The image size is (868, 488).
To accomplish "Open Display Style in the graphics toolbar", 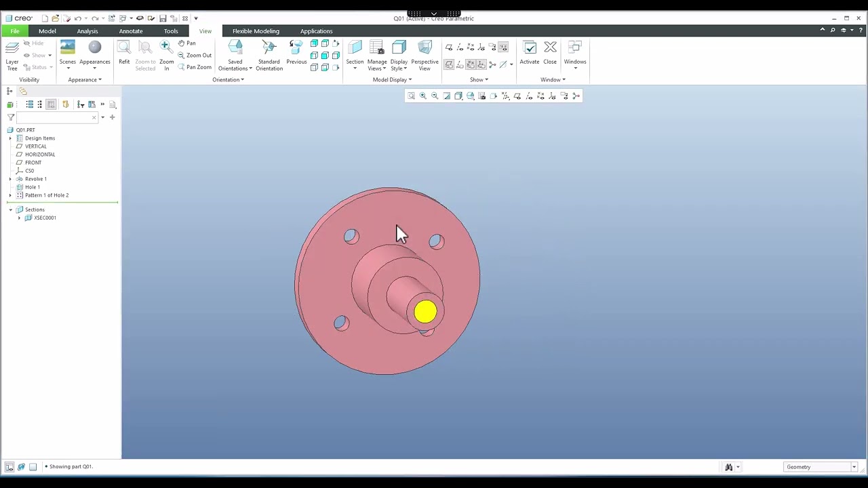I will coord(458,96).
